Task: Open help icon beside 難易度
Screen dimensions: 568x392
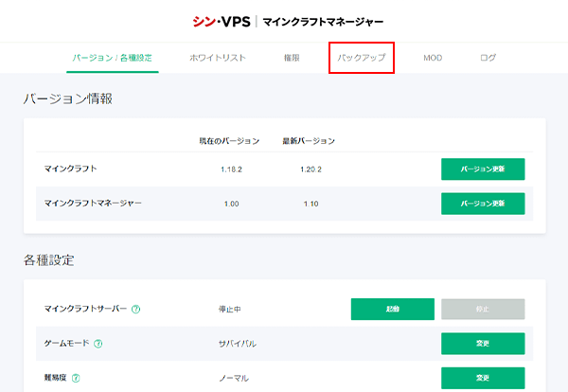Action: tap(76, 378)
